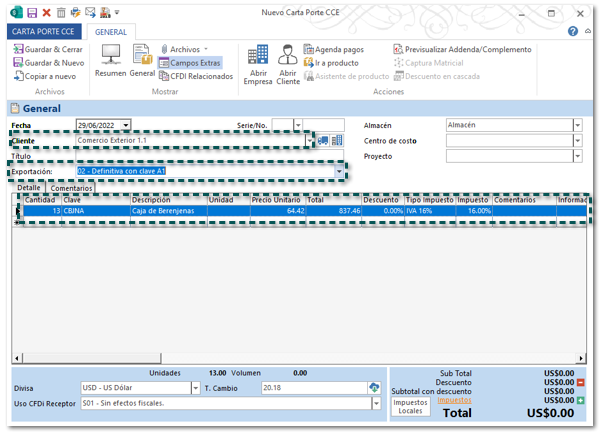The width and height of the screenshot is (603, 435).
Task: Click Previsualizar Addenda/Complemento
Action: tap(462, 49)
